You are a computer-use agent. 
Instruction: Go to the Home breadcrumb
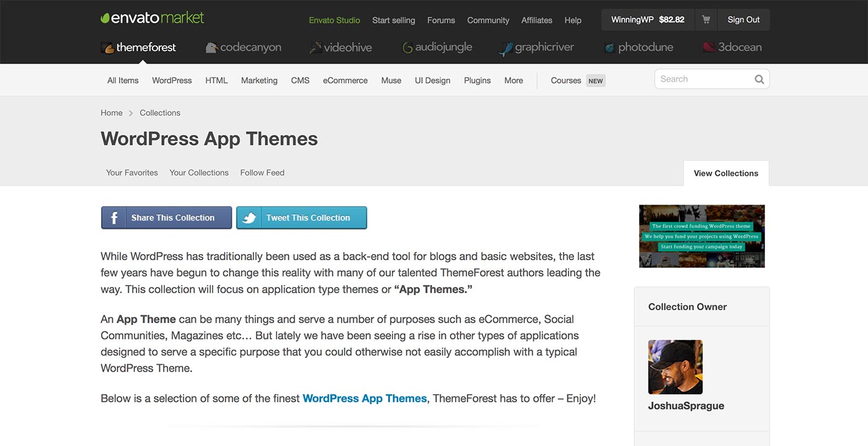coord(112,113)
